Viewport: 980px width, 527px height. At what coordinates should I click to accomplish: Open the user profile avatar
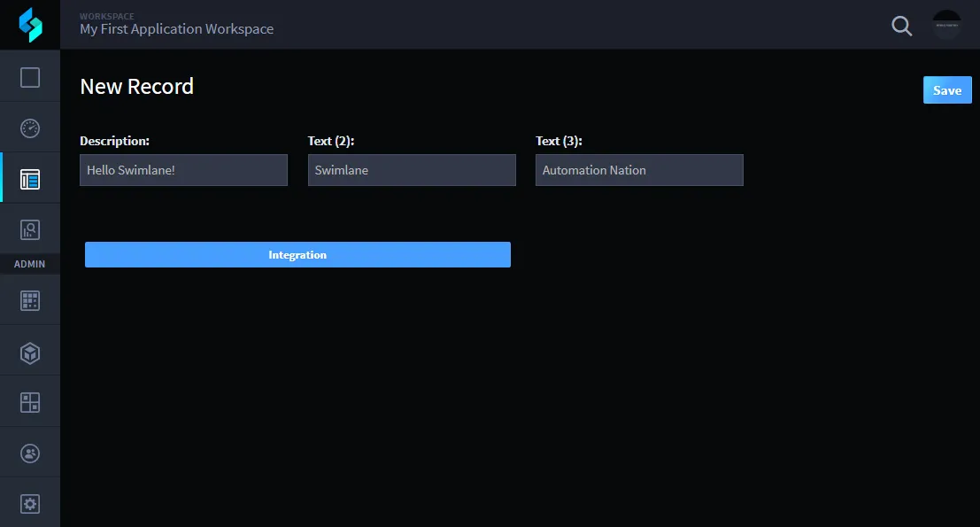[947, 25]
